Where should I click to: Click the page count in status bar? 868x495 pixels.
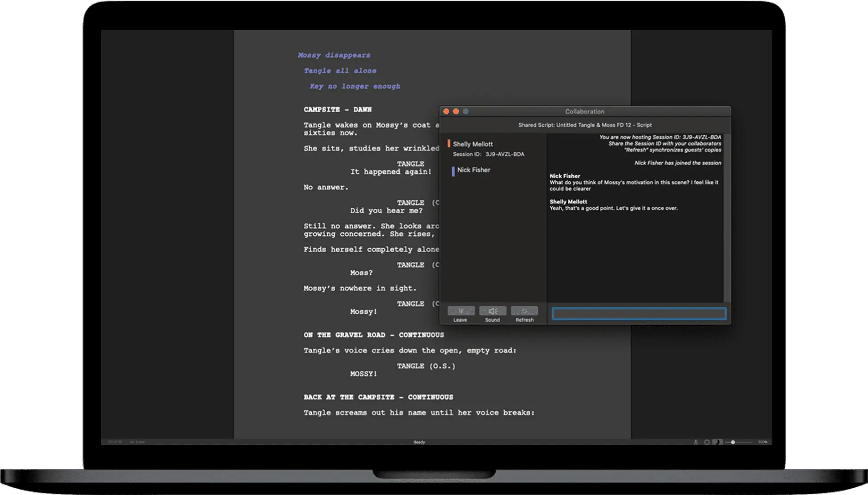115,442
